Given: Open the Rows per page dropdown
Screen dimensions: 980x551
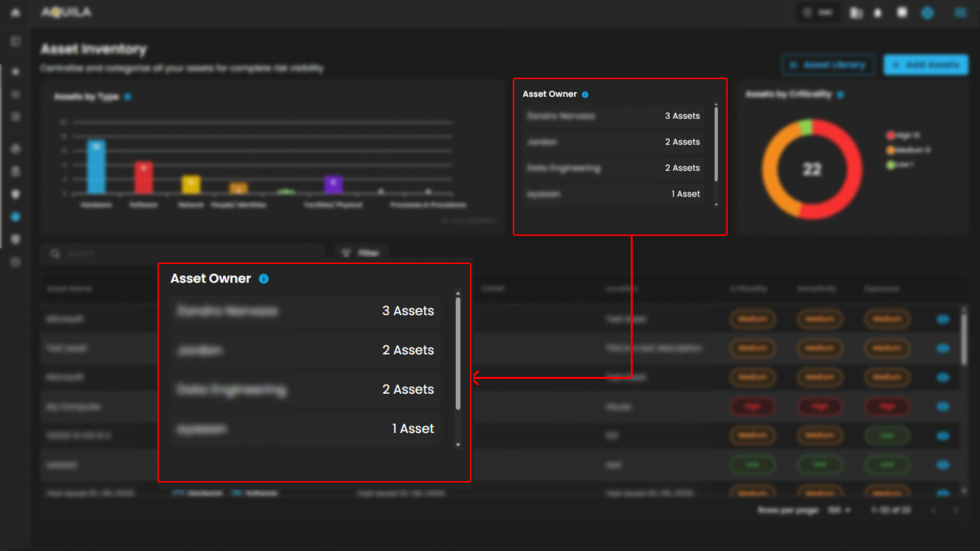Looking at the screenshot, I should pos(839,510).
